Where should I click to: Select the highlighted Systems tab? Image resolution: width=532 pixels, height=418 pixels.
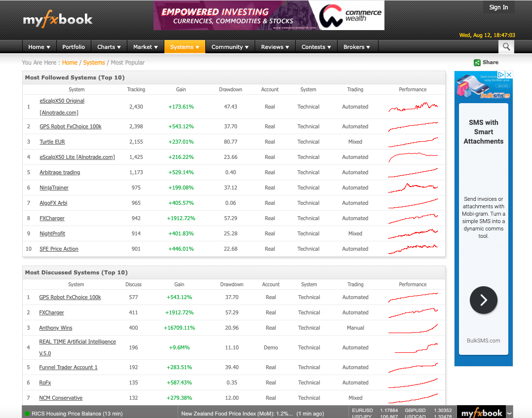[x=185, y=46]
